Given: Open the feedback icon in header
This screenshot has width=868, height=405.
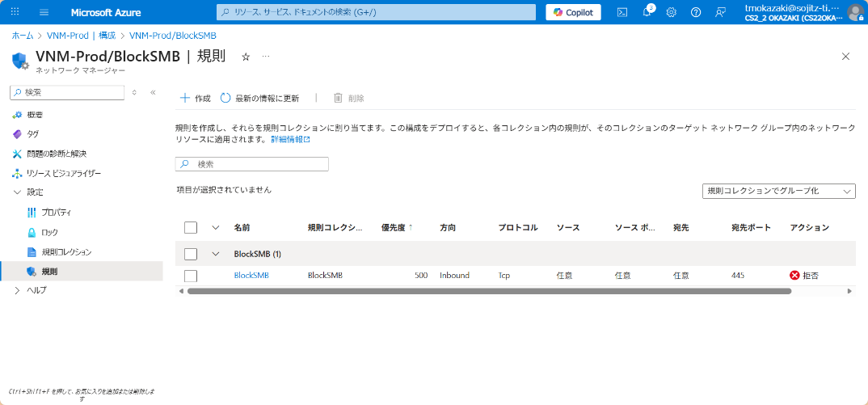Looking at the screenshot, I should (x=720, y=12).
